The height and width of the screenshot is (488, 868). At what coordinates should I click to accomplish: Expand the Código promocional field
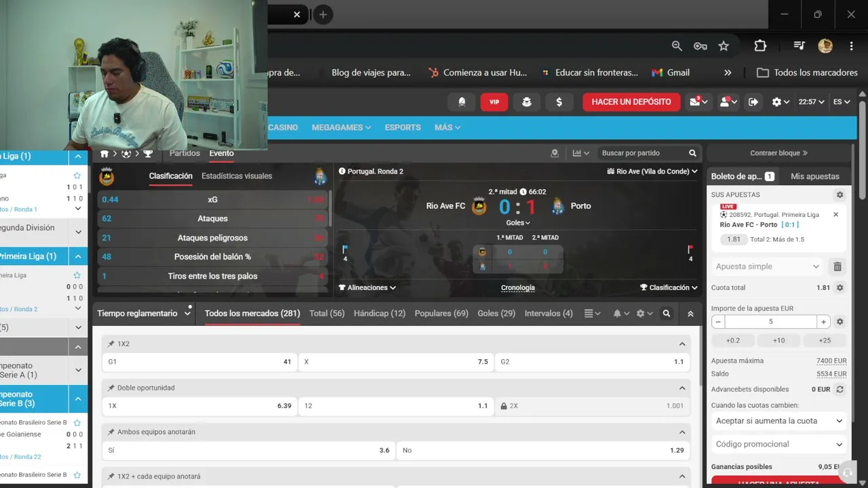coord(779,444)
